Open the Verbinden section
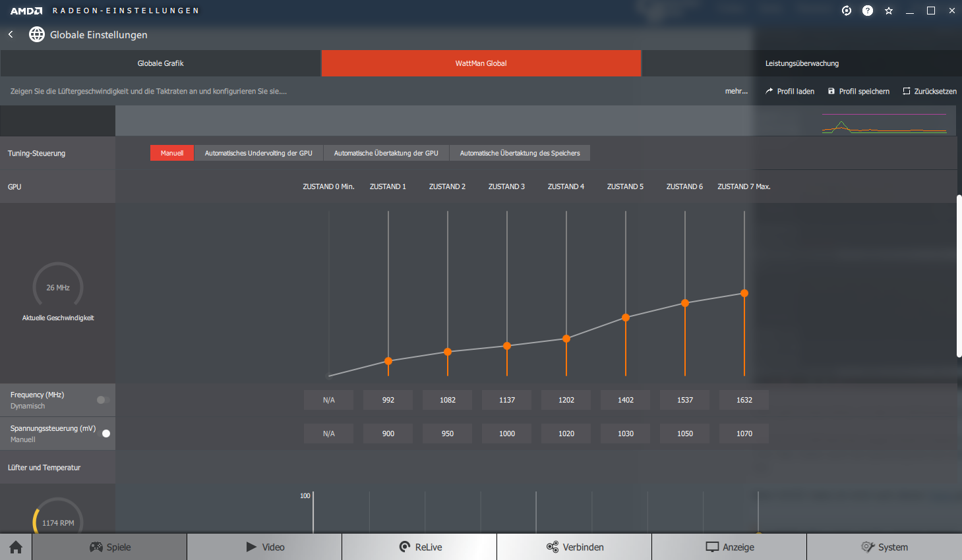 [574, 547]
